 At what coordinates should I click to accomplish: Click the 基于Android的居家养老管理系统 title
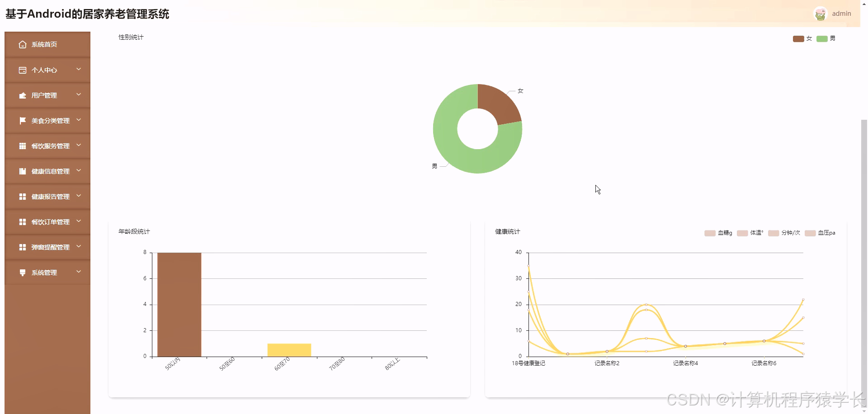tap(87, 14)
